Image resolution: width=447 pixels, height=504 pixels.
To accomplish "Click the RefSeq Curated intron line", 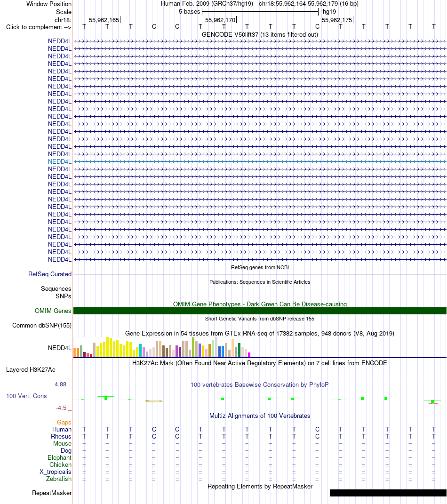I will click(x=260, y=274).
